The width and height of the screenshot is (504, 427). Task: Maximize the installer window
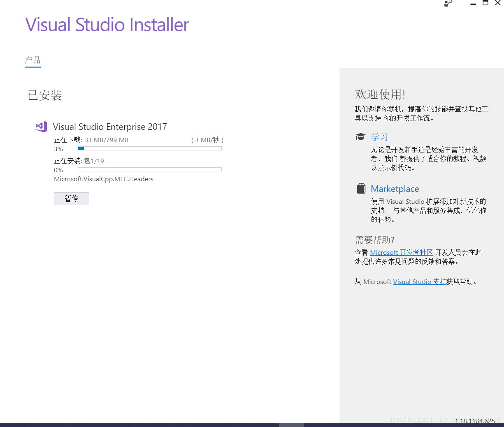[485, 3]
